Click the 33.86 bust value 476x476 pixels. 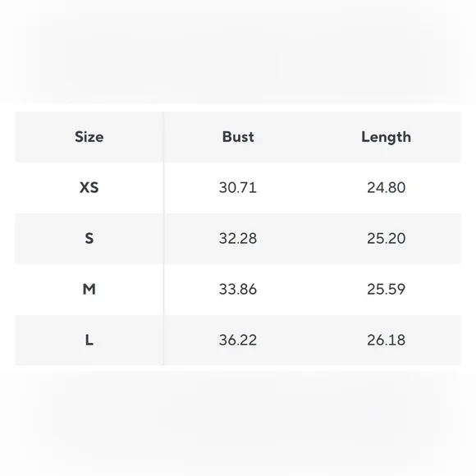[238, 289]
